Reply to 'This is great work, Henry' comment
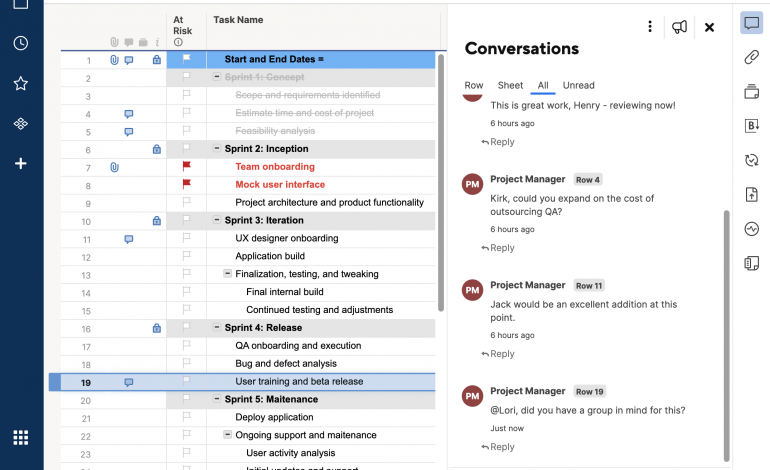The width and height of the screenshot is (770, 470). [x=498, y=142]
